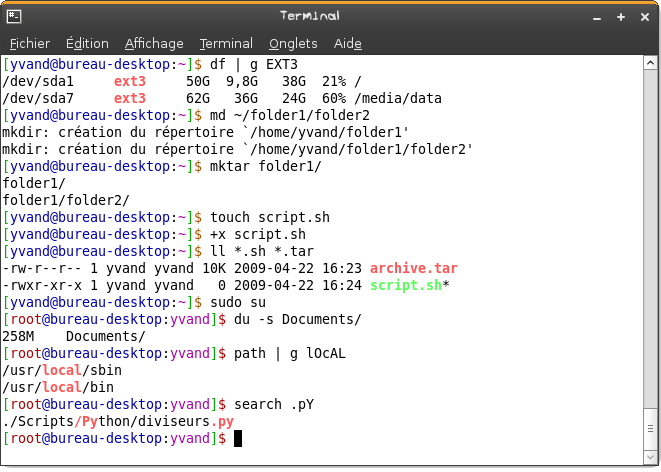This screenshot has height=472, width=661.
Task: Open the Fichier menu
Action: 30,43
